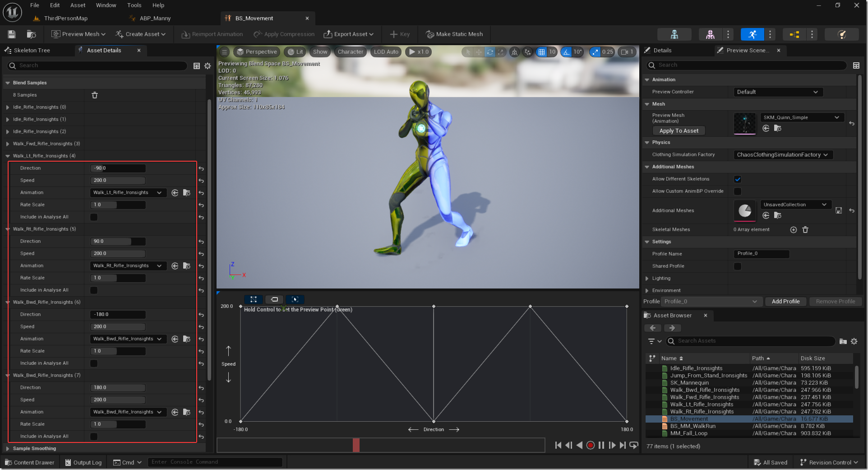The image size is (868, 470).
Task: Click the Browse to asset icon
Action: coord(31,34)
